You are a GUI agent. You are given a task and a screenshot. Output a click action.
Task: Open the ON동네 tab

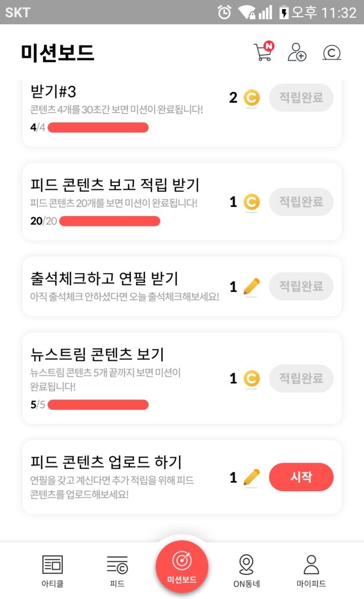tap(246, 570)
